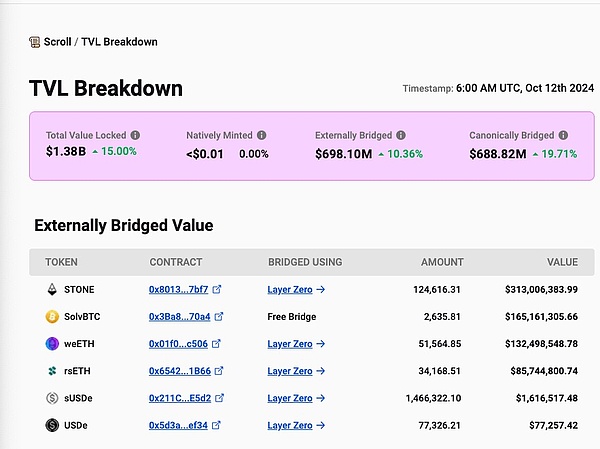
Task: Click external link icon for weETH contract
Action: pyautogui.click(x=216, y=343)
